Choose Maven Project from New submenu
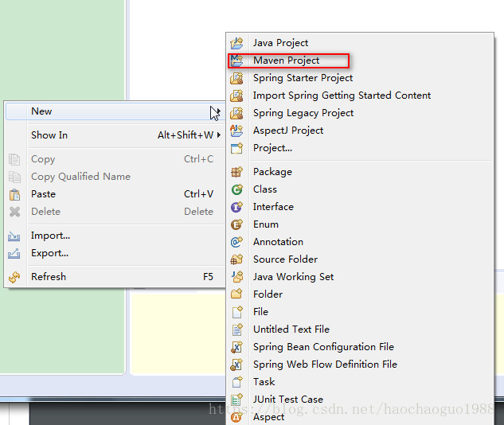504x425 pixels. [x=360, y=60]
